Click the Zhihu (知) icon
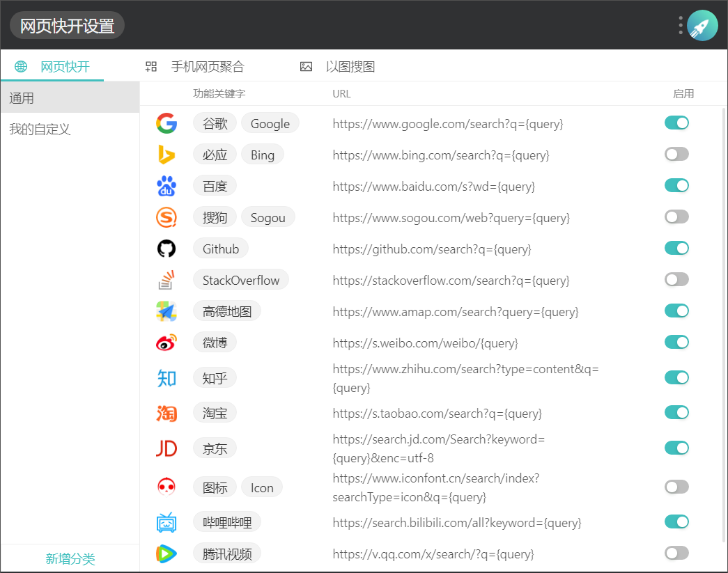The height and width of the screenshot is (573, 728). click(166, 378)
